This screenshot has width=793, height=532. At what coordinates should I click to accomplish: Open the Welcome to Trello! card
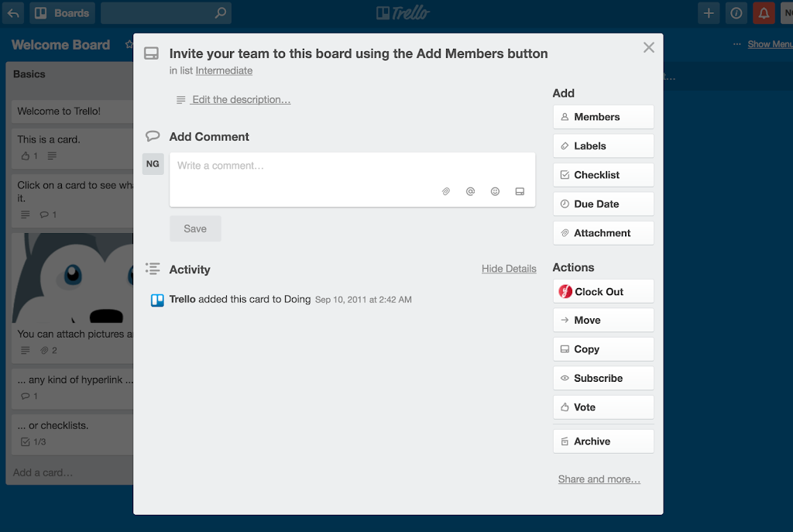[x=72, y=112]
